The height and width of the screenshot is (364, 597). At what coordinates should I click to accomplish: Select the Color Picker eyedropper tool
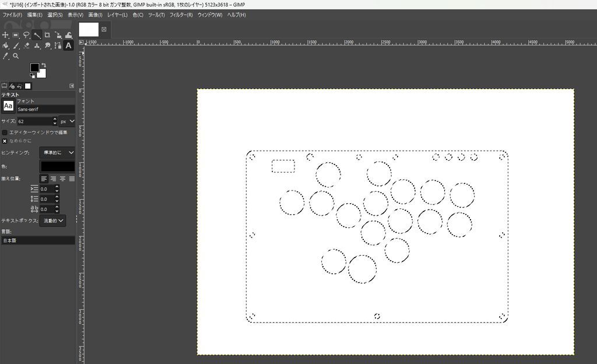[5, 56]
